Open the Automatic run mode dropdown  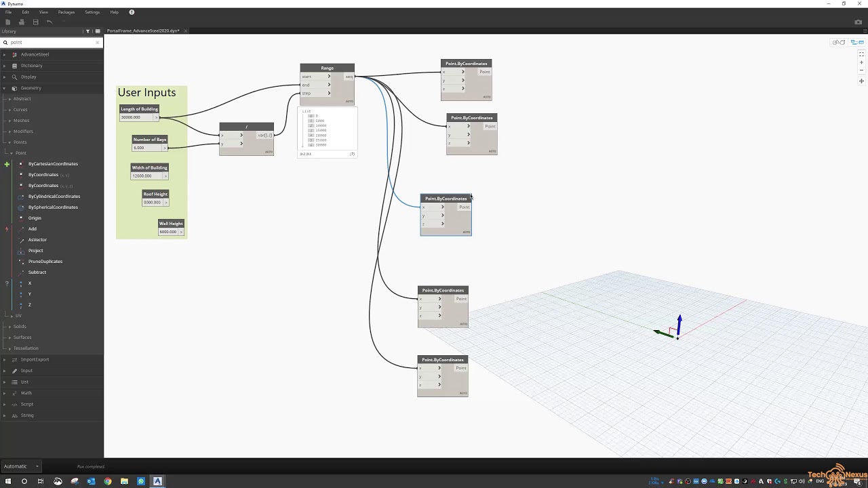click(x=21, y=466)
